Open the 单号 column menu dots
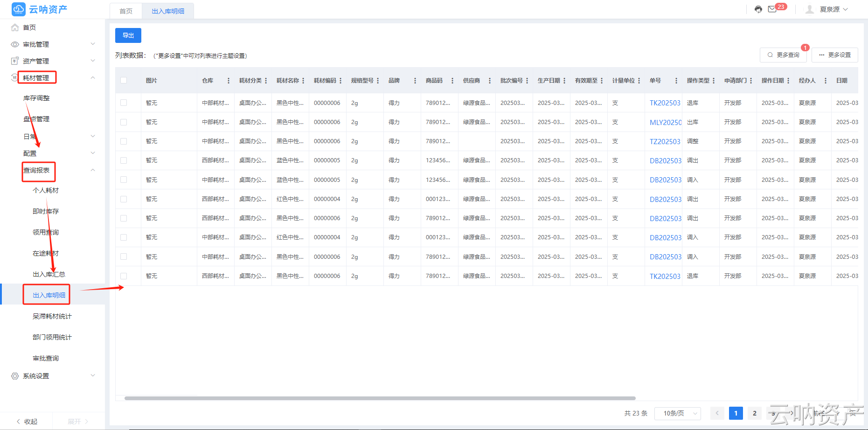 (x=676, y=81)
